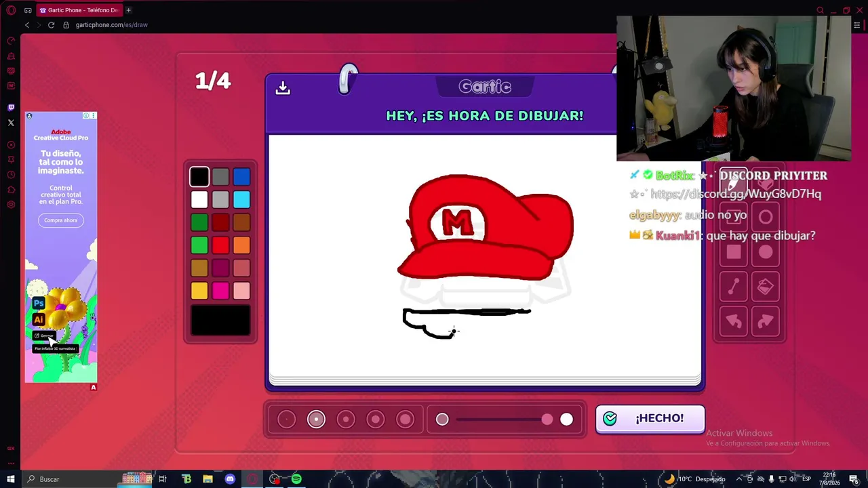The image size is (868, 488).
Task: Adjust the opacity slider handle
Action: click(547, 420)
